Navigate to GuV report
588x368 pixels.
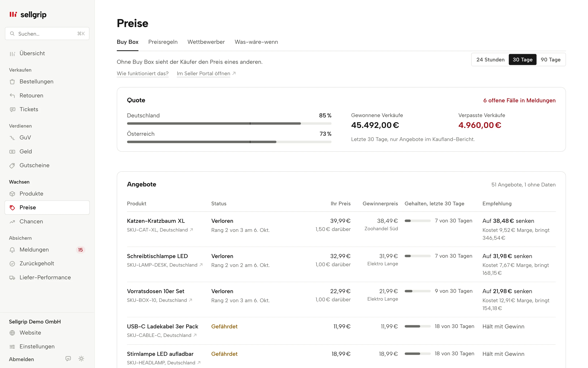click(47, 138)
